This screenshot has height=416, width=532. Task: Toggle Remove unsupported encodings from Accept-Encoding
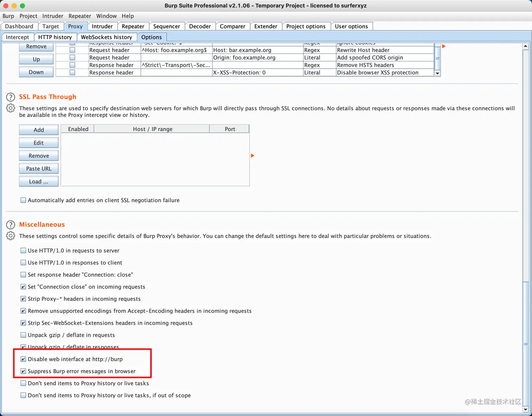click(23, 311)
